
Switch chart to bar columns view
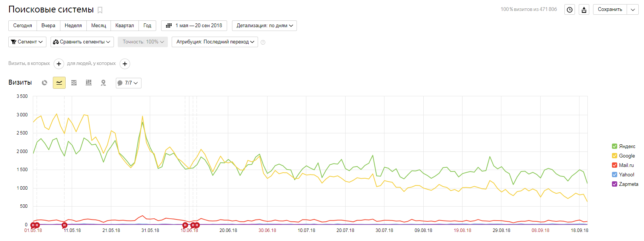89,83
